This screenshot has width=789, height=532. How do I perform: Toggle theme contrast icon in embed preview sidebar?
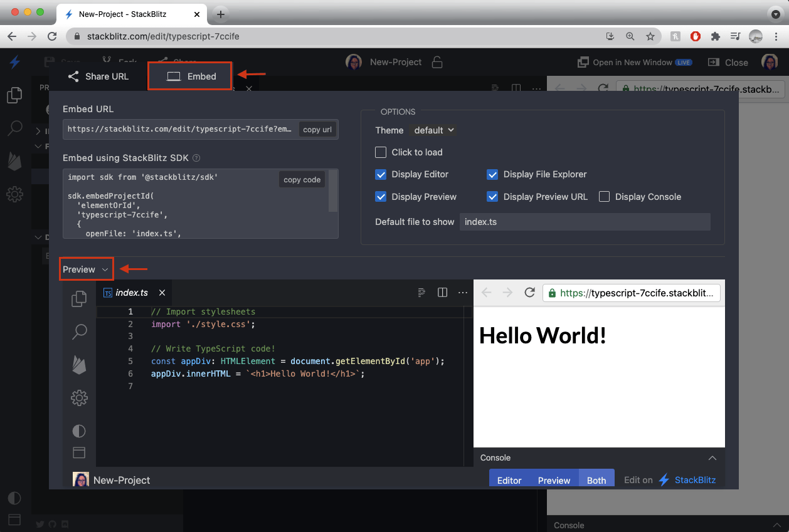pos(79,431)
